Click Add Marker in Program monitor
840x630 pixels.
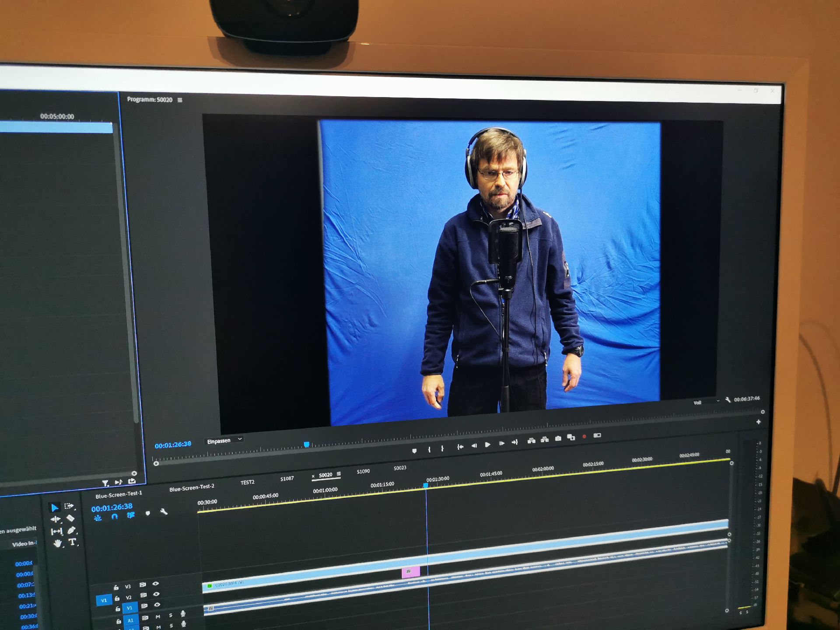(x=414, y=451)
